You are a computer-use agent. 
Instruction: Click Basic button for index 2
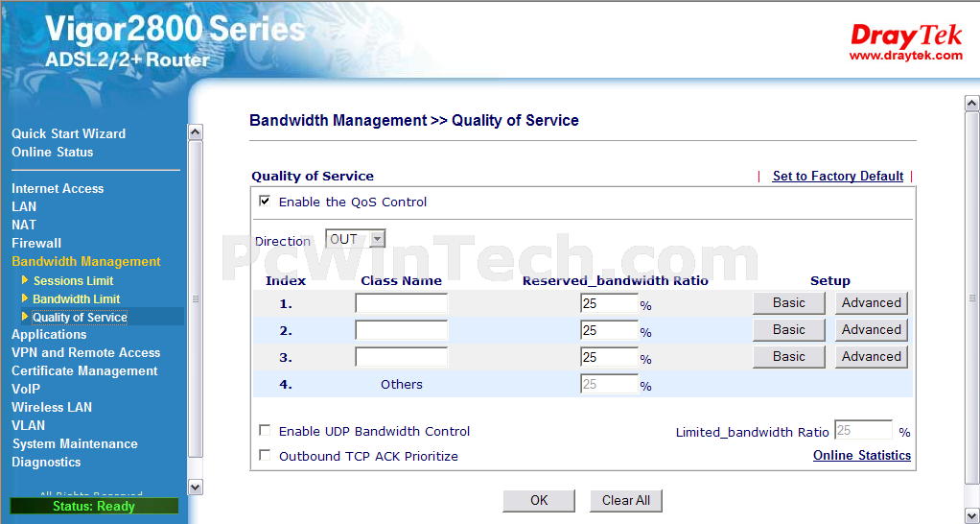pos(789,330)
